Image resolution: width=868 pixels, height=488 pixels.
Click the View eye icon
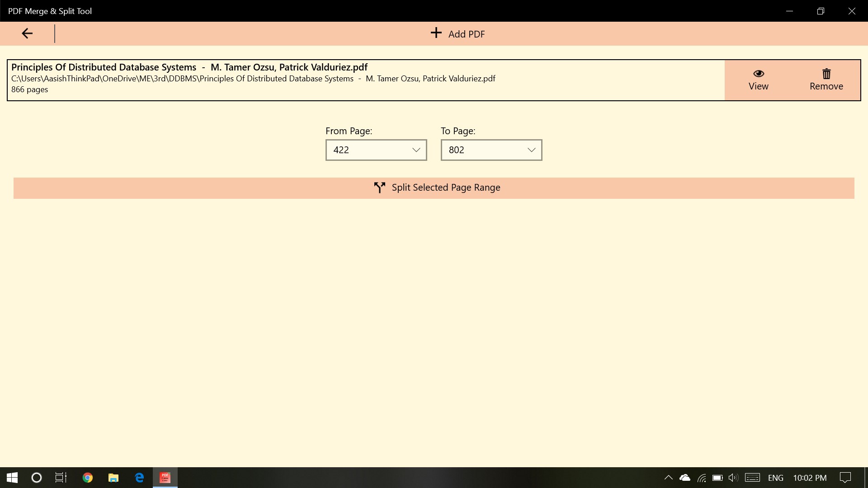758,74
